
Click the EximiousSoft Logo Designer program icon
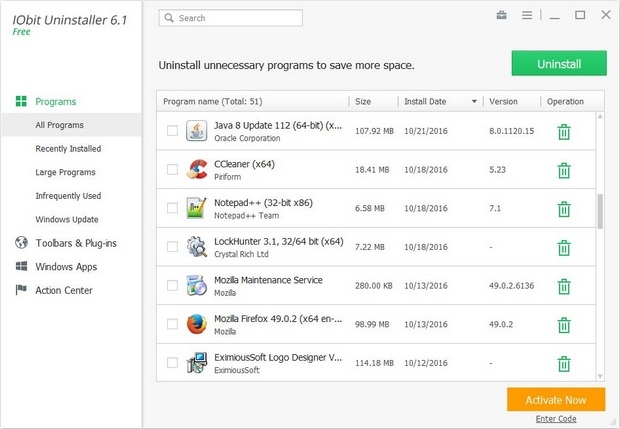(197, 363)
